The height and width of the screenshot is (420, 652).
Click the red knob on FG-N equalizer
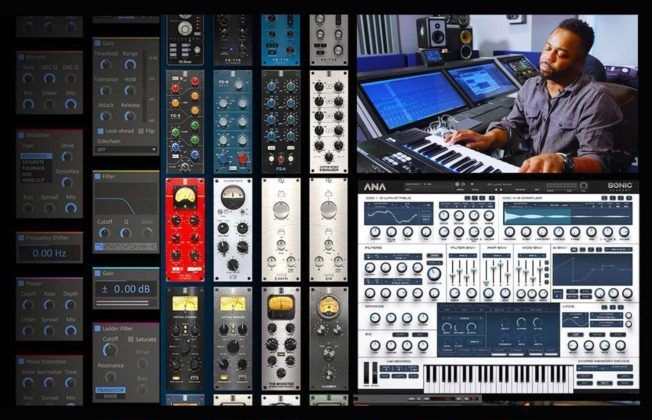(x=243, y=158)
